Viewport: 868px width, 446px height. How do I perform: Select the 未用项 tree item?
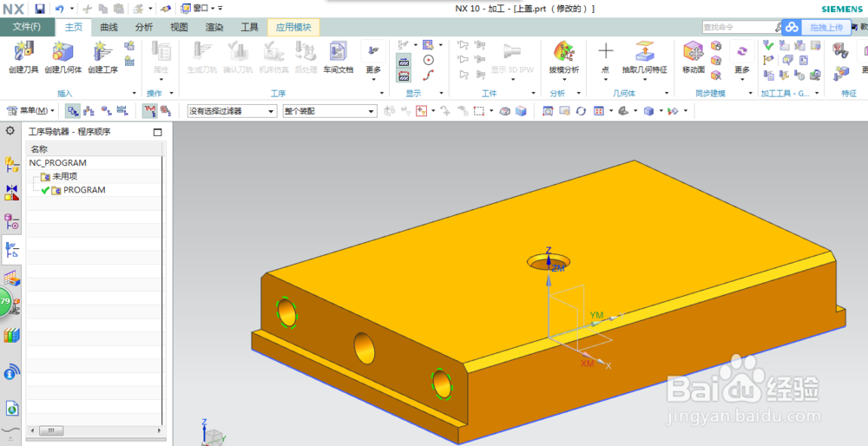pos(65,176)
